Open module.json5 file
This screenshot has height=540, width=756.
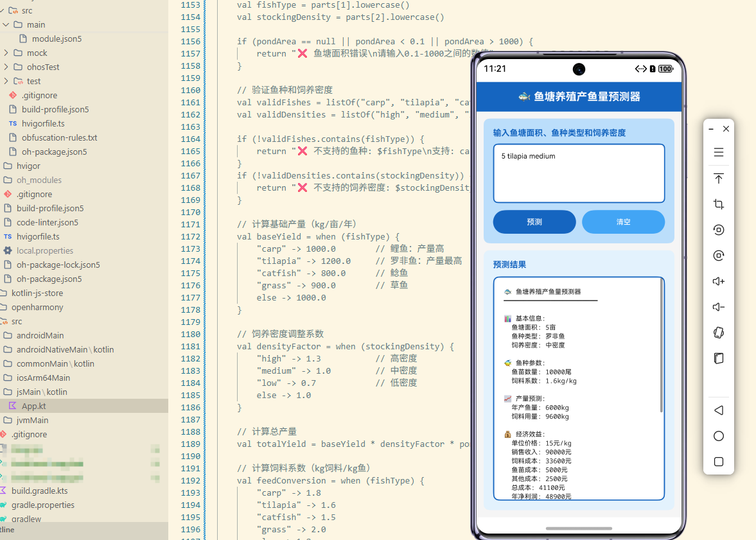(57, 39)
